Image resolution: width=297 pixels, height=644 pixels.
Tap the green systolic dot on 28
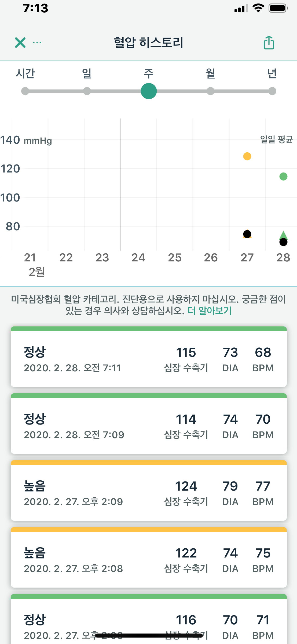[x=283, y=177]
